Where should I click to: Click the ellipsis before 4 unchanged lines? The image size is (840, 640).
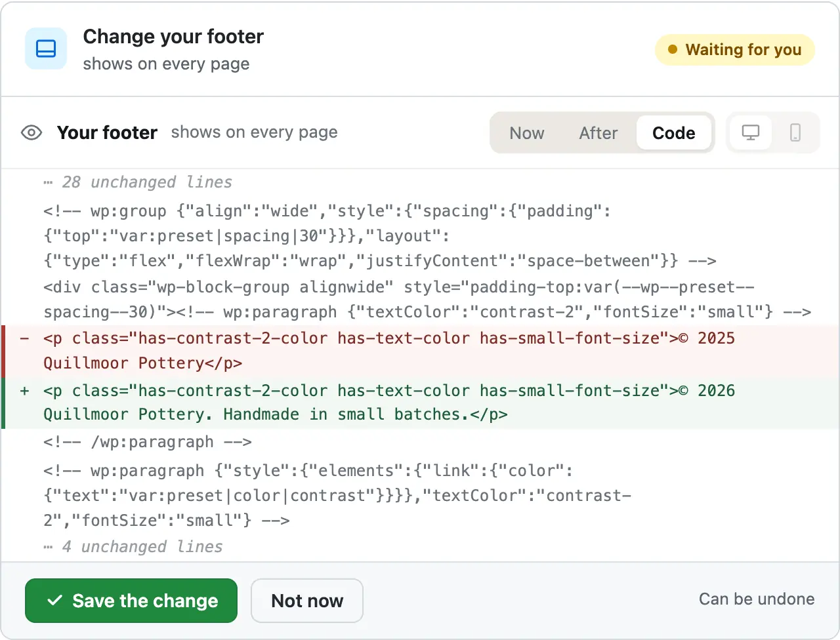pyautogui.click(x=48, y=548)
